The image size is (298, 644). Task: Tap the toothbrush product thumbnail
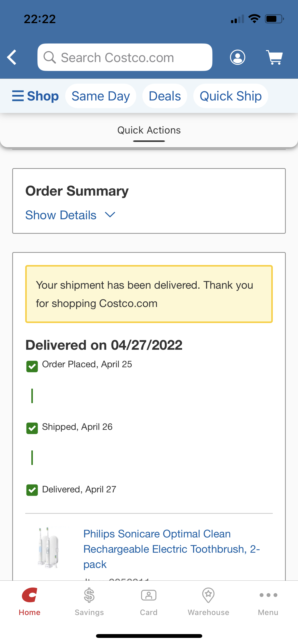(x=48, y=548)
